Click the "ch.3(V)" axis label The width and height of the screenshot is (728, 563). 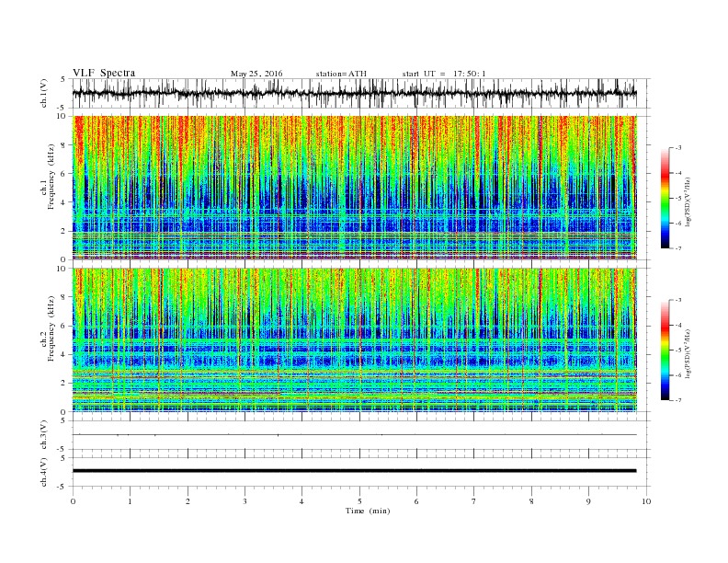coord(44,435)
